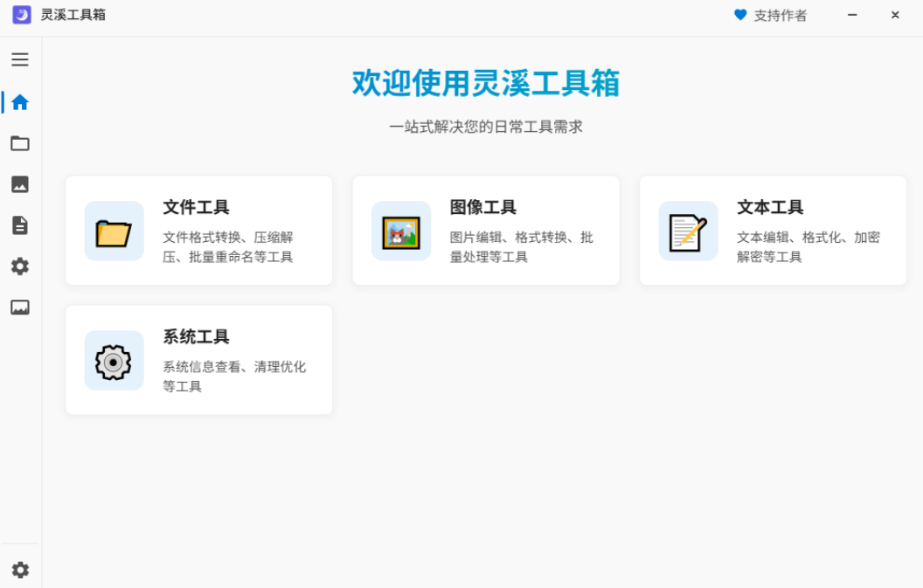
Task: Select the image tools sidebar icon
Action: click(19, 184)
